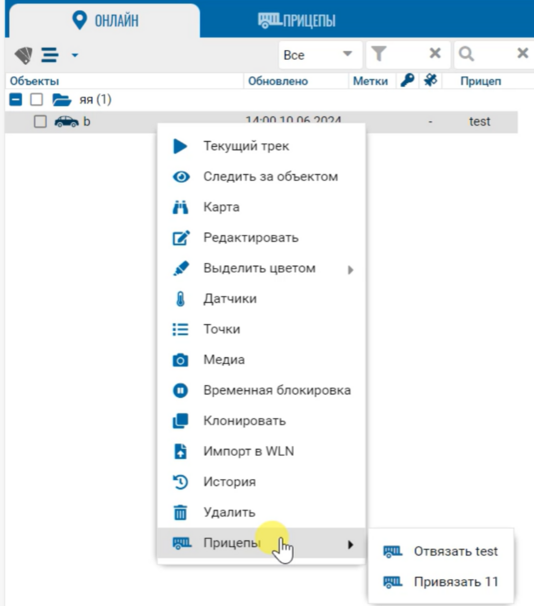The height and width of the screenshot is (606, 534).
Task: Click the magnifier search icon
Action: coord(466,54)
